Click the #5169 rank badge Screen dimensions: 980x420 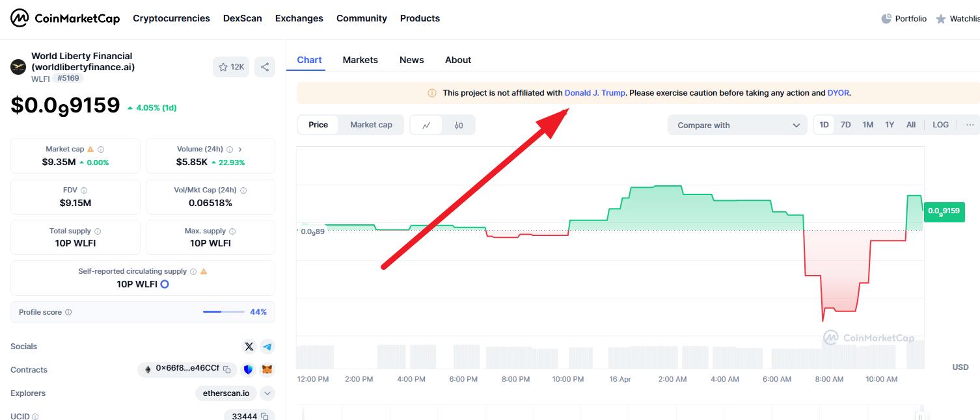coord(68,79)
